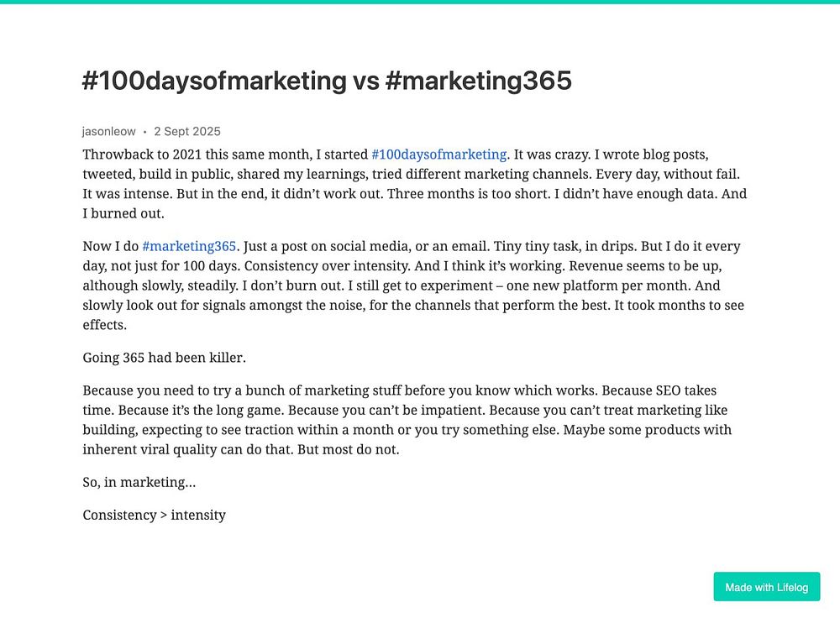
Task: Click the sentence 'But most do not.'
Action: point(349,449)
